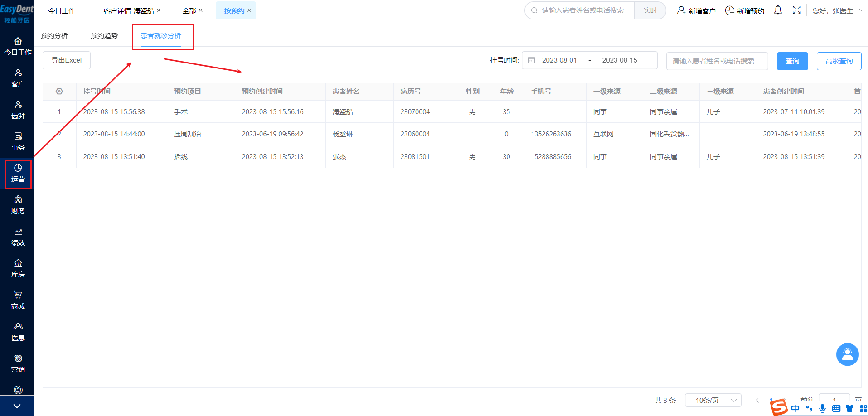This screenshot has width=868, height=416.
Task: Close the 按预约 tab
Action: [249, 10]
